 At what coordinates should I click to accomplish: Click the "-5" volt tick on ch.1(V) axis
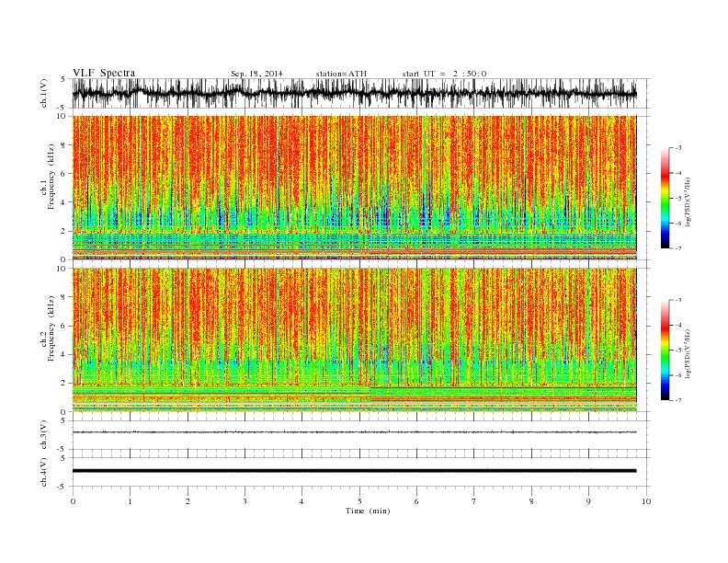pos(63,108)
